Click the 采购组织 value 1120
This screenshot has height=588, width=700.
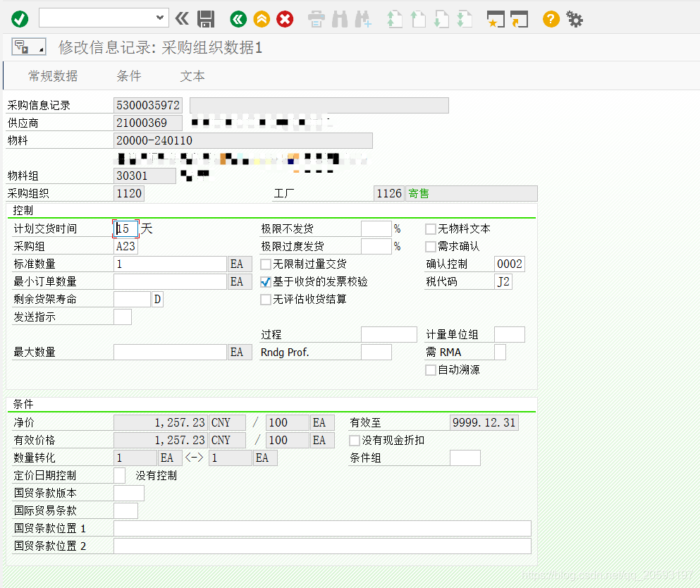(x=129, y=193)
